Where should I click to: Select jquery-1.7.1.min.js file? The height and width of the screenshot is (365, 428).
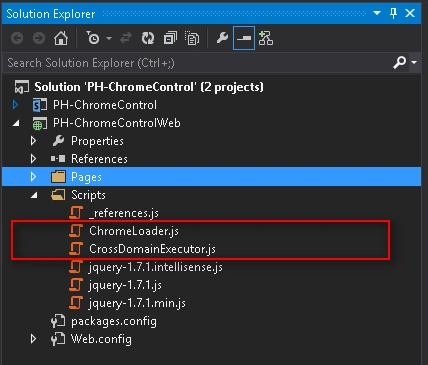click(x=137, y=303)
